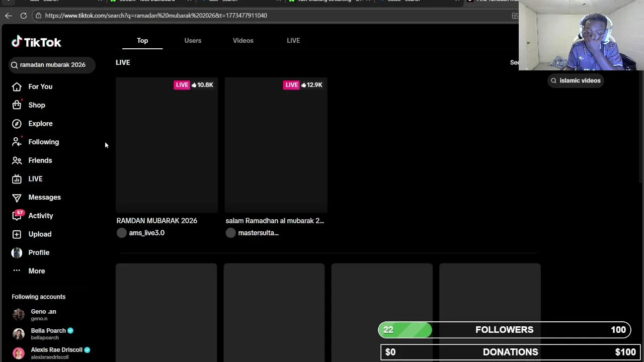Click the islamic videos search suggestion icon

pos(553,80)
